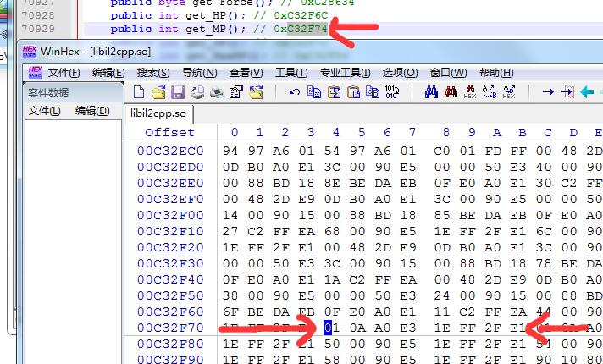The image size is (603, 364).
Task: Open the 导航(N) menu
Action: pos(200,73)
